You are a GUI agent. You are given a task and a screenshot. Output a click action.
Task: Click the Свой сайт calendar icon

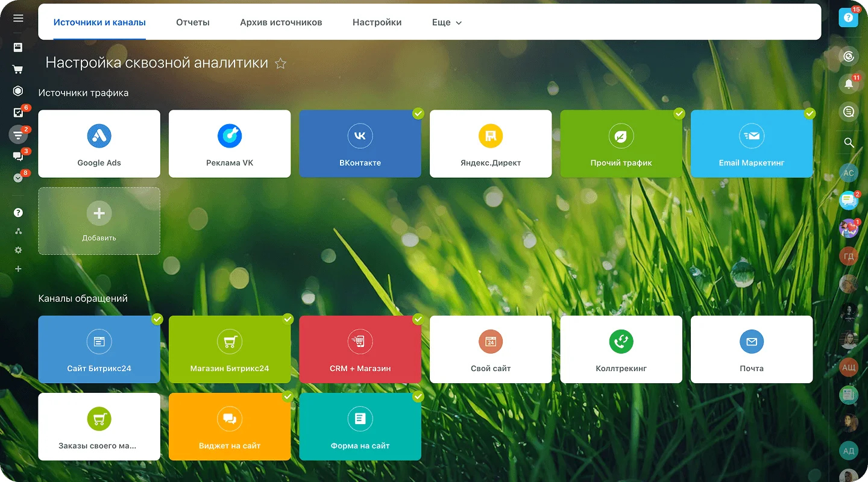pyautogui.click(x=490, y=342)
